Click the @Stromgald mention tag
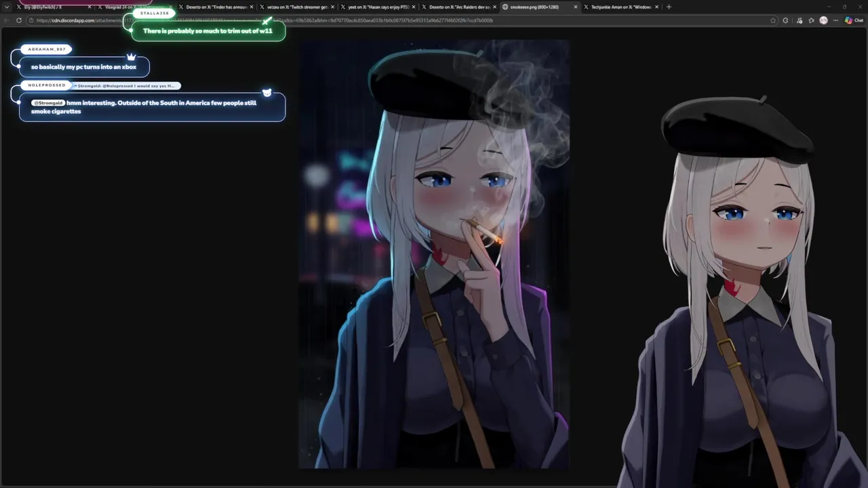868x488 pixels. pos(48,103)
